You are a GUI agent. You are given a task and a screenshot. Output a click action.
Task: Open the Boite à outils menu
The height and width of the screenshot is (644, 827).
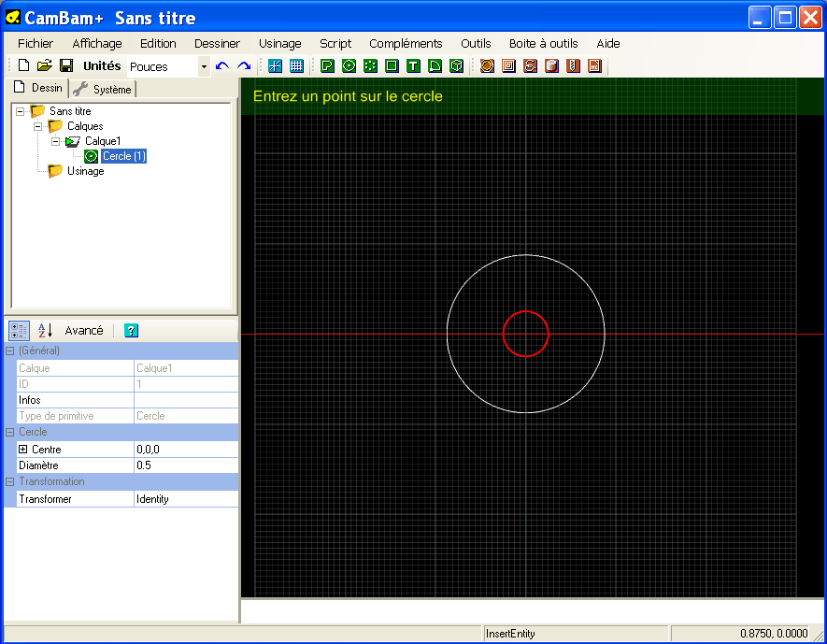point(543,43)
